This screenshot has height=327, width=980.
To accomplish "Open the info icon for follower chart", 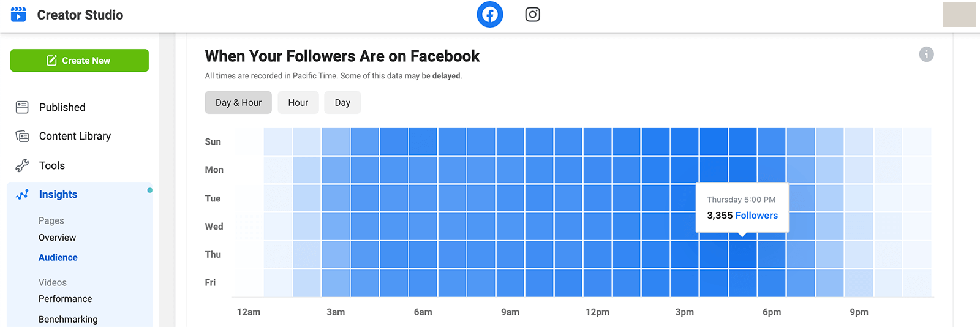I will tap(926, 55).
